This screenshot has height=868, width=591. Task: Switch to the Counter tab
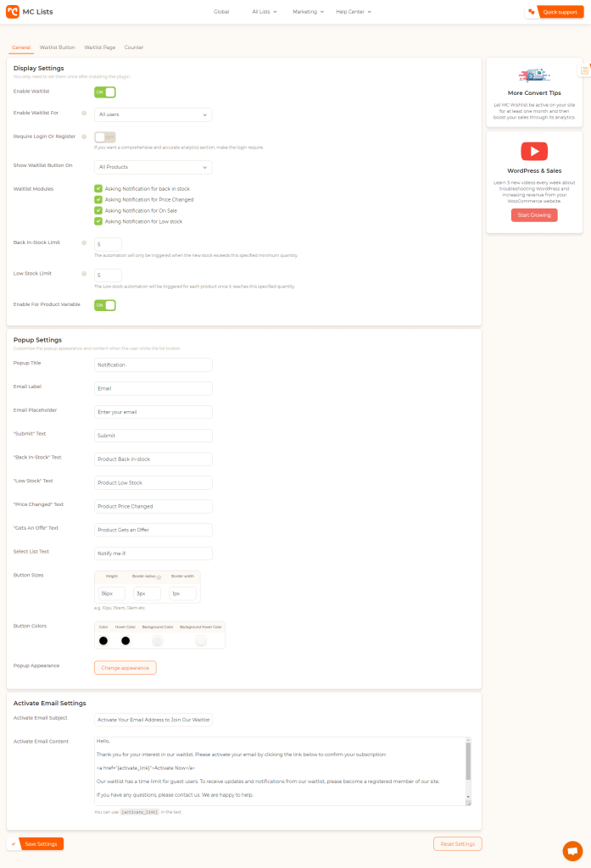[x=133, y=47]
